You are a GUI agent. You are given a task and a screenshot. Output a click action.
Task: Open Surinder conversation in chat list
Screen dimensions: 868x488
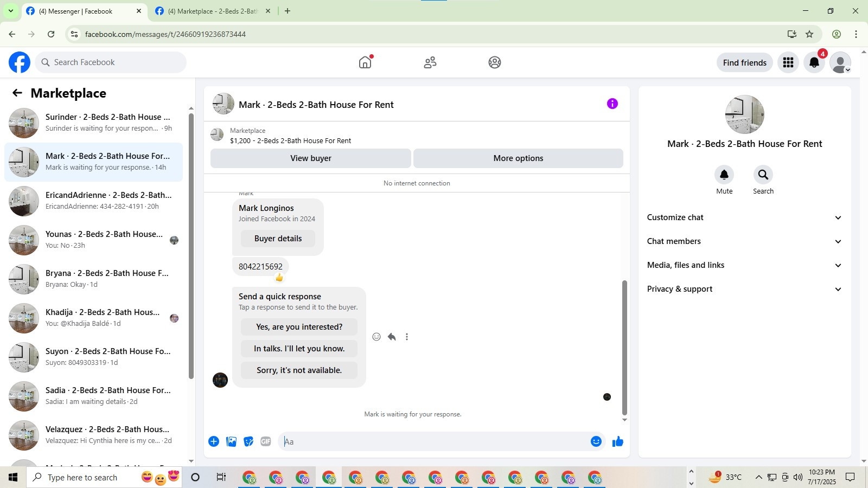pos(93,123)
